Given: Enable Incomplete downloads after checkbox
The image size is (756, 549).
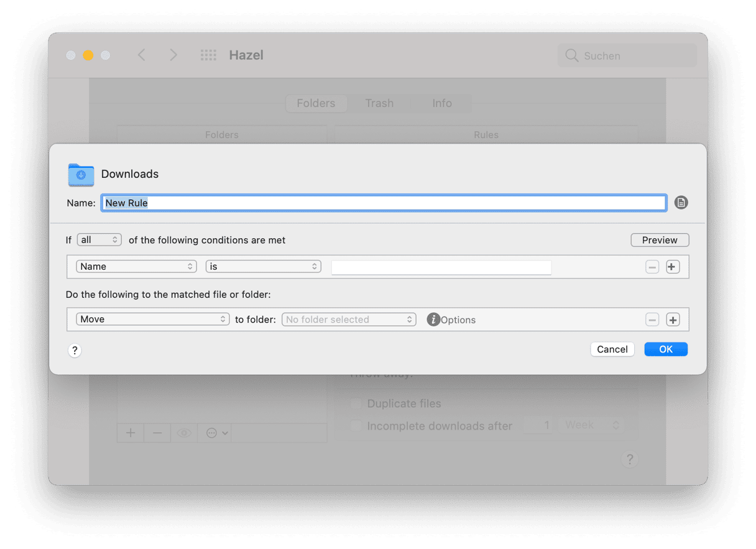Looking at the screenshot, I should click(x=356, y=427).
